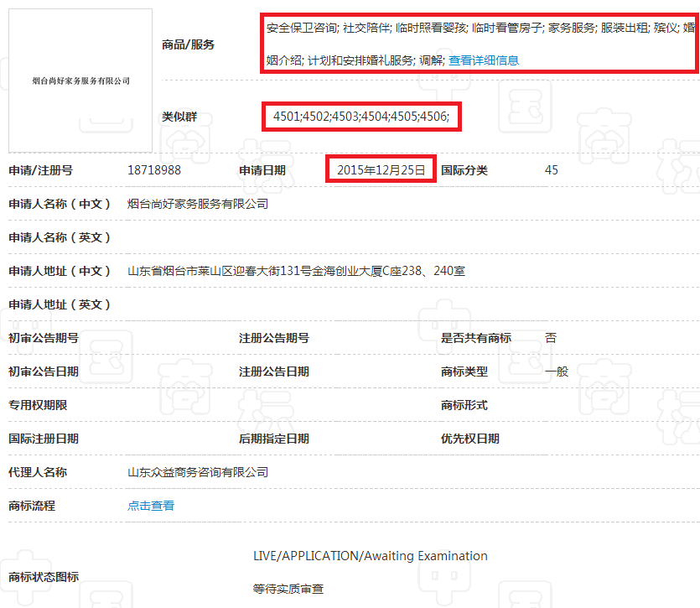The width and height of the screenshot is (700, 608).
Task: Click the goods text beginning 安全保卫咨询
Action: coord(481,44)
